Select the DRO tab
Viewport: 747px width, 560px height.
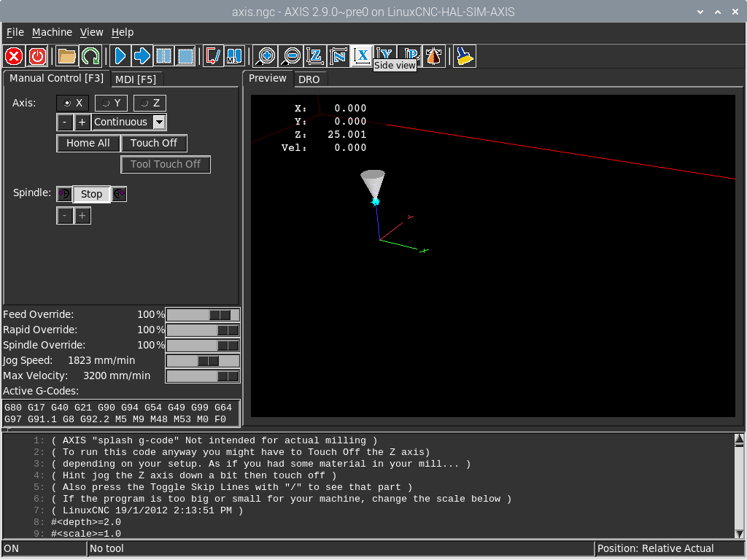pos(309,79)
